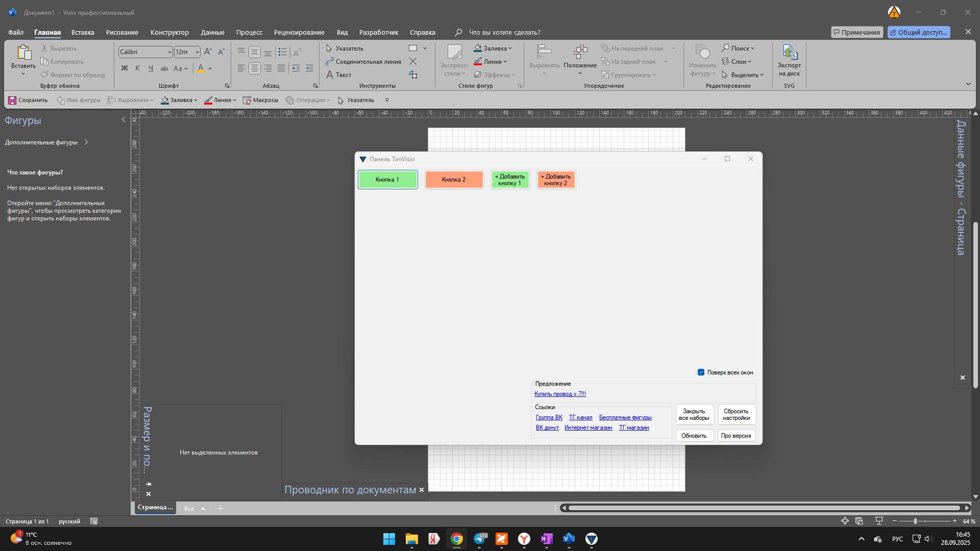
Task: Expand 'Дополнительные фигуры' menu arrow
Action: [86, 142]
